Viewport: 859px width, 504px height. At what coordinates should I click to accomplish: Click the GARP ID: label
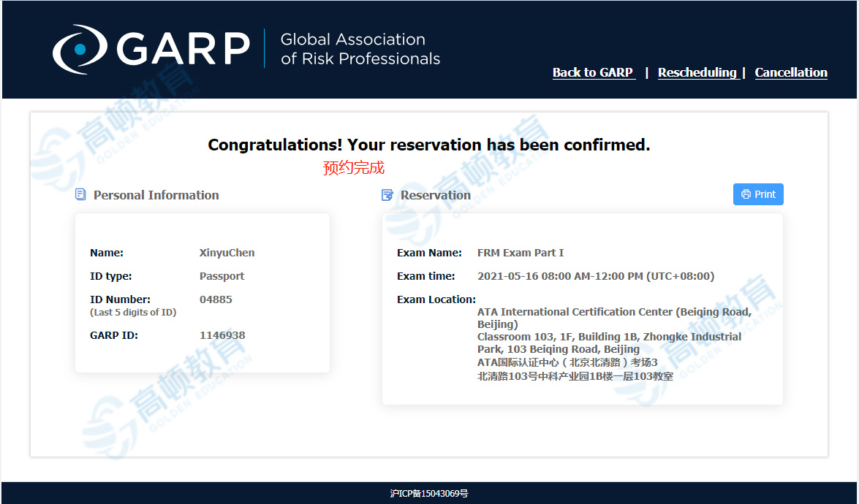pos(114,335)
